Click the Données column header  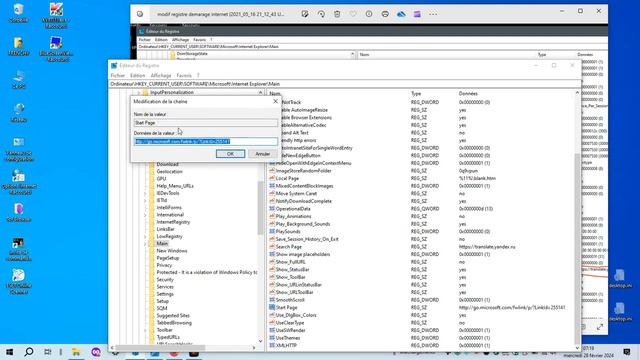coord(468,93)
